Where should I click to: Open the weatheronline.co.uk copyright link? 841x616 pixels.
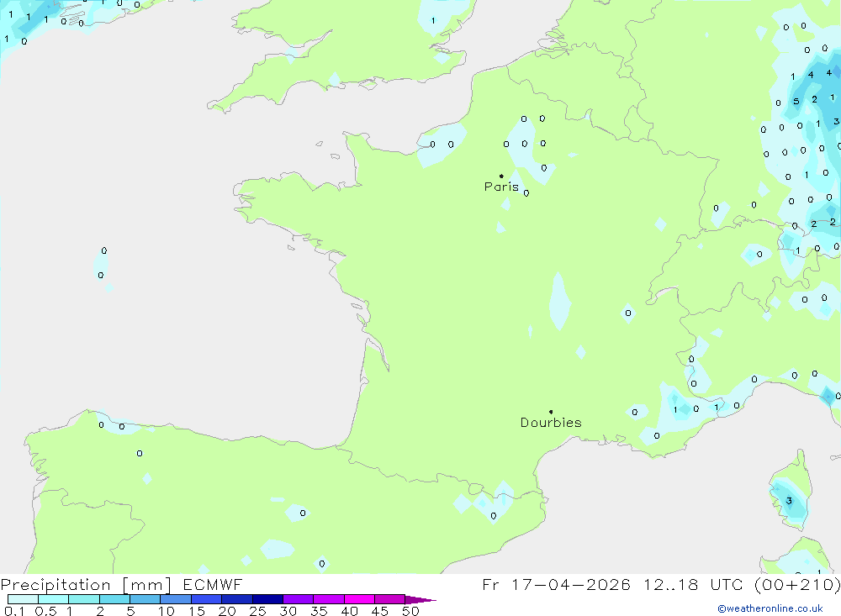coord(770,608)
